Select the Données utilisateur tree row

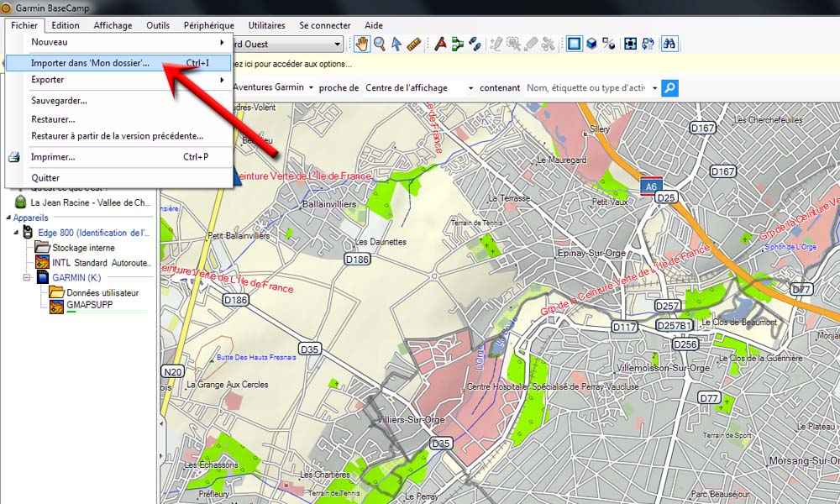click(102, 293)
